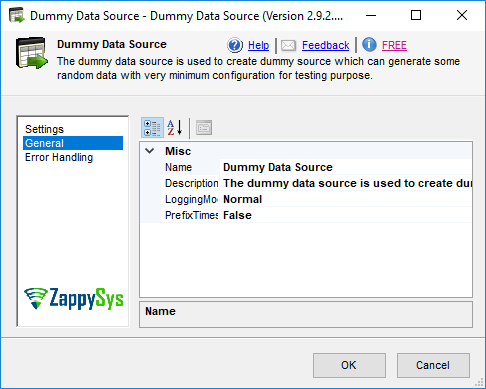Select the Description property label
This screenshot has height=389, width=486.
(x=190, y=183)
